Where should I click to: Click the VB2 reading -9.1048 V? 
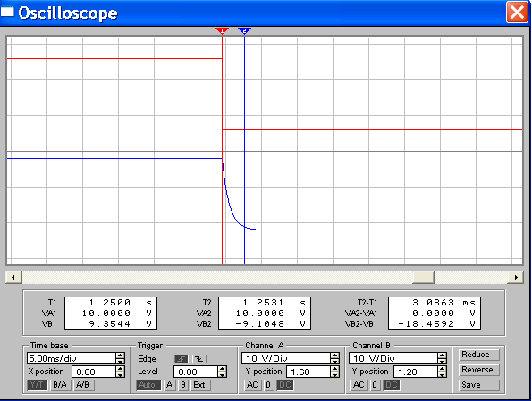point(270,324)
